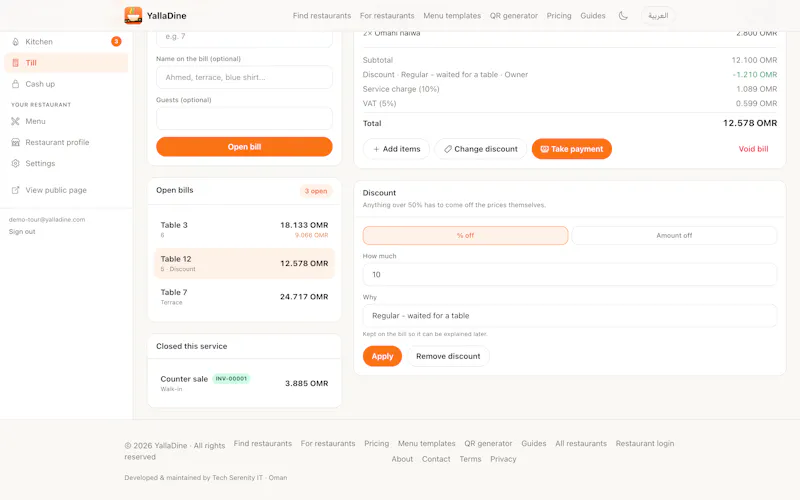The height and width of the screenshot is (500, 800).
Task: Click Sign out
Action: point(22,232)
